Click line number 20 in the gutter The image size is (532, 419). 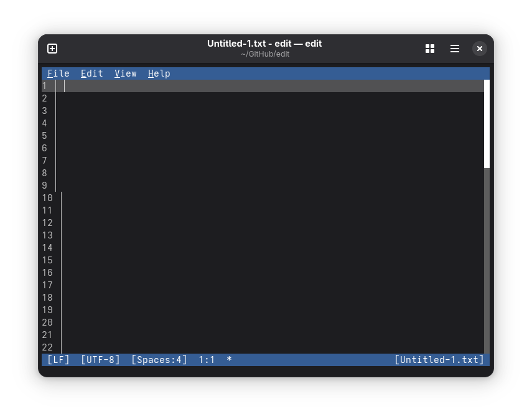[x=47, y=322]
